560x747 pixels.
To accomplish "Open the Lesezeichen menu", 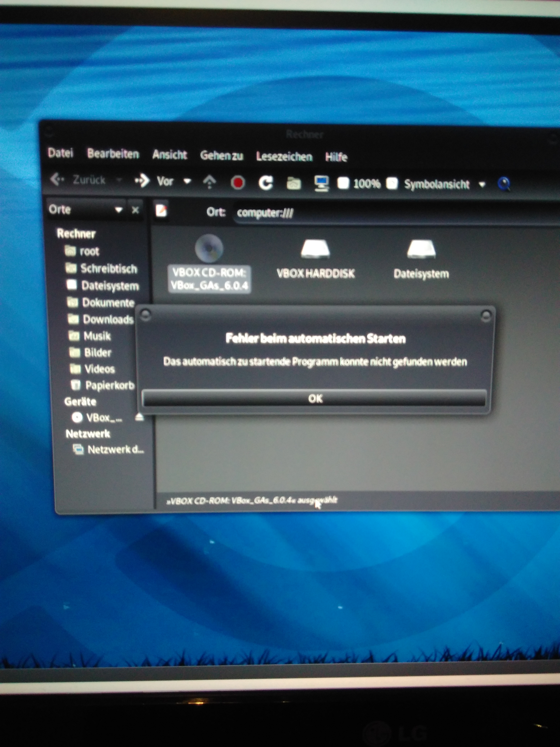I will (284, 156).
